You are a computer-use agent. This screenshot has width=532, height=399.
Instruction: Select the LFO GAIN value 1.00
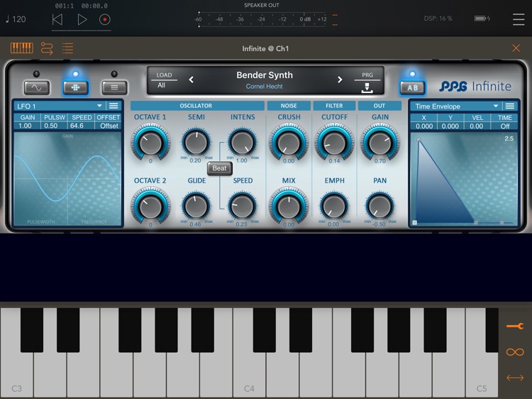click(26, 126)
